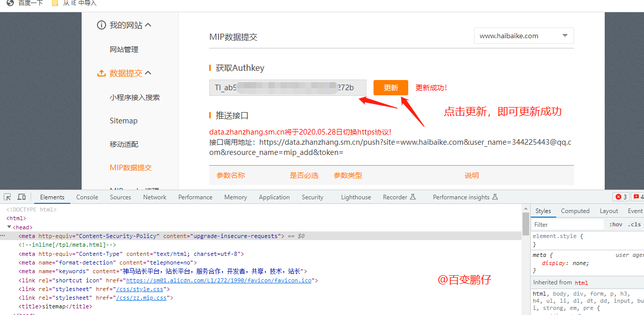The image size is (644, 315).
Task: Click the Recorder tab flask icon
Action: (x=413, y=197)
